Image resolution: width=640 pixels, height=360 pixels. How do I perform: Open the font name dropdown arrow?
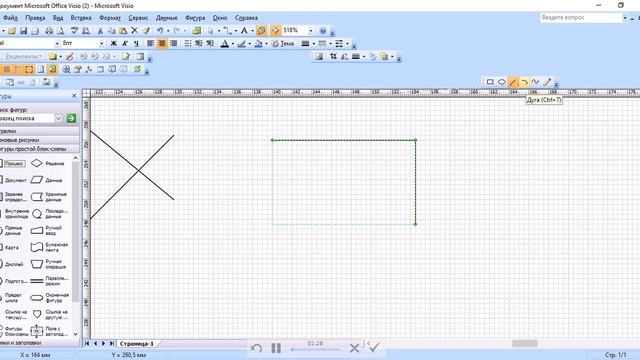click(x=57, y=43)
